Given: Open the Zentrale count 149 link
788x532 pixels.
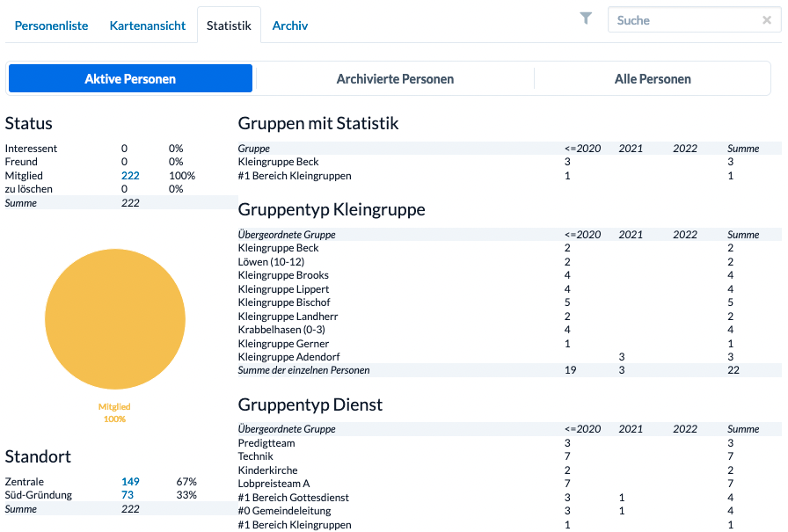Looking at the screenshot, I should point(130,482).
